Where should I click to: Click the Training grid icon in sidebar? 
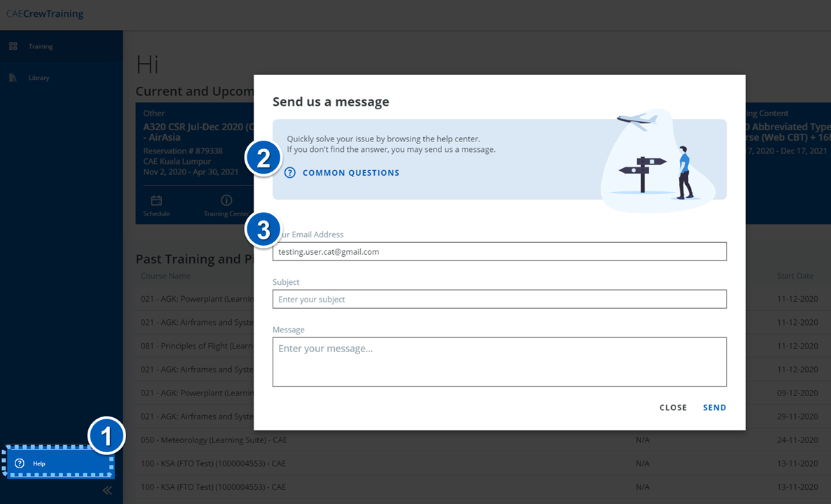click(x=13, y=47)
